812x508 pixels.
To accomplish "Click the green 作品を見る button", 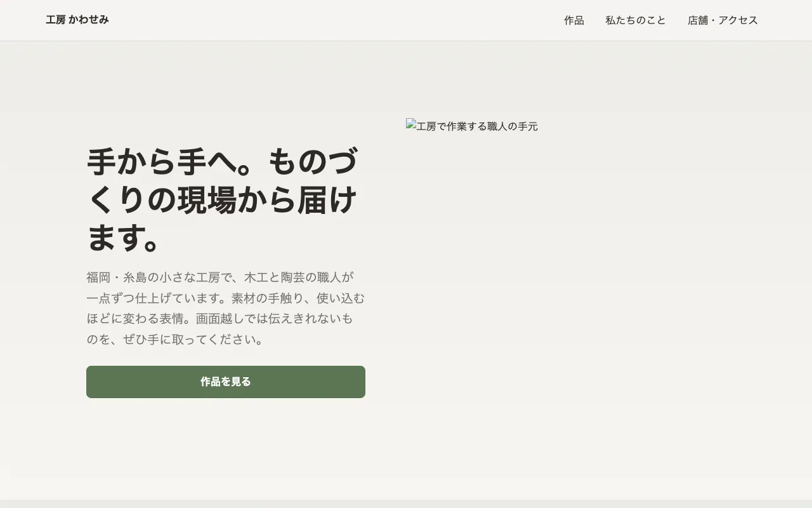I will point(226,382).
